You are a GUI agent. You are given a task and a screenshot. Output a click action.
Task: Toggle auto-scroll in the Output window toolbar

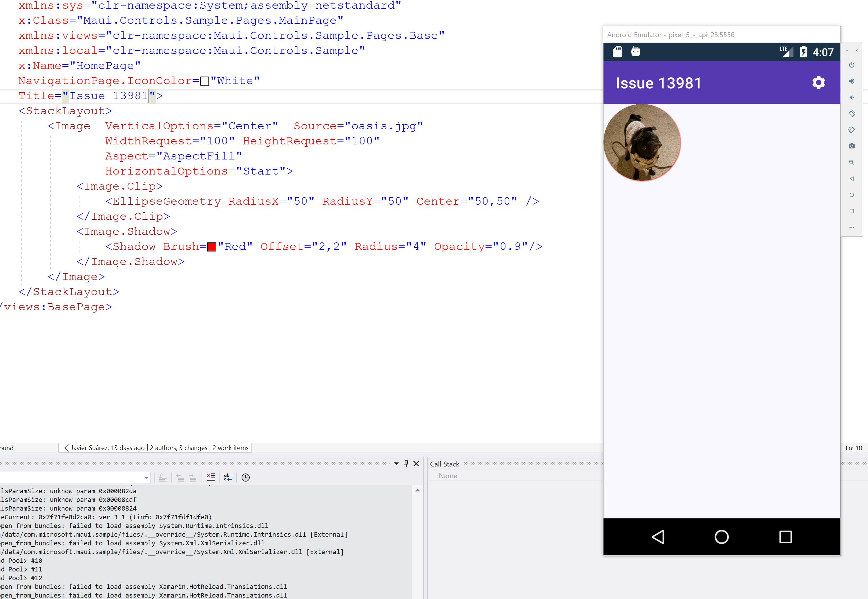(163, 477)
